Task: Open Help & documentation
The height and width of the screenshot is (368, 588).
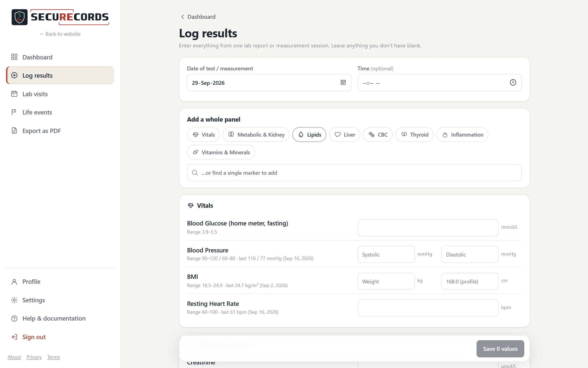Action: click(60, 318)
